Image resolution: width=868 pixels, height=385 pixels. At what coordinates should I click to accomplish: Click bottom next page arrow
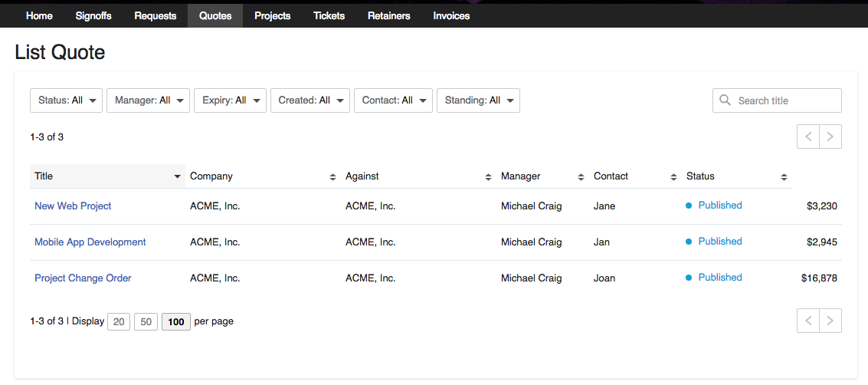click(830, 321)
